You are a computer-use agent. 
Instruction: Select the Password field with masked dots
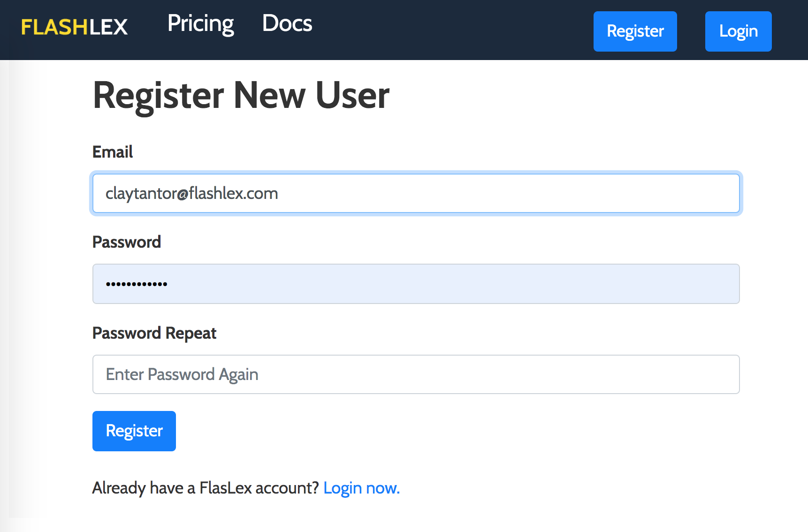coord(416,284)
